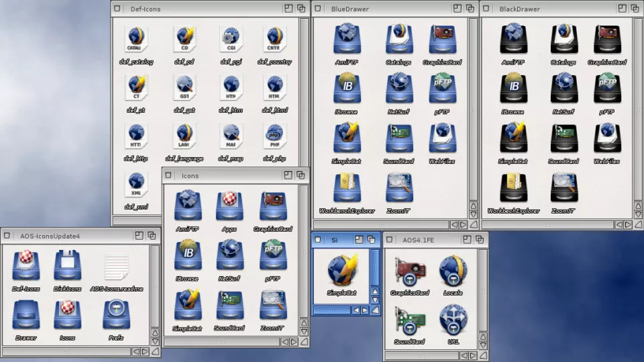Open the Locale icon in AOS4.1FE
644x362 pixels.
click(453, 271)
